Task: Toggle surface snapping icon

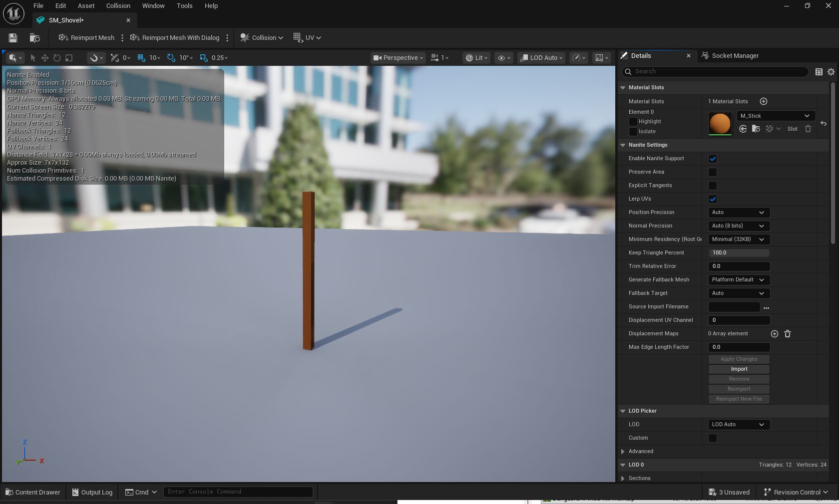Action: click(x=115, y=58)
